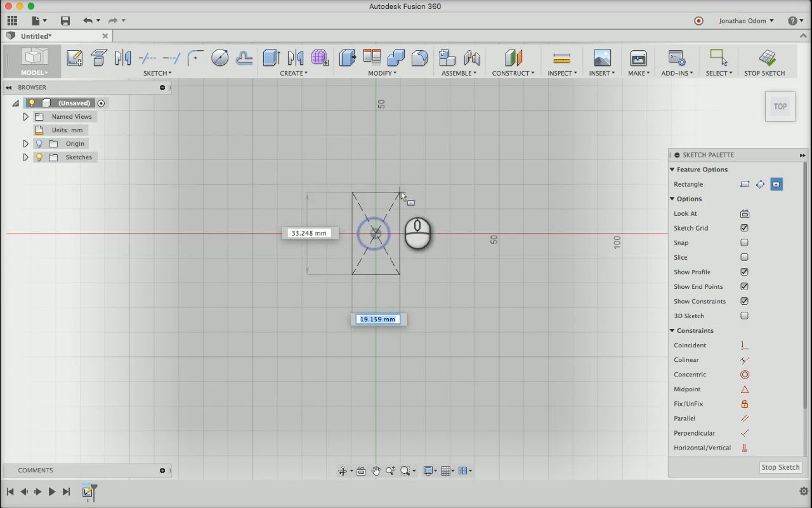812x508 pixels.
Task: Select the Concentric constraint icon
Action: click(x=745, y=375)
